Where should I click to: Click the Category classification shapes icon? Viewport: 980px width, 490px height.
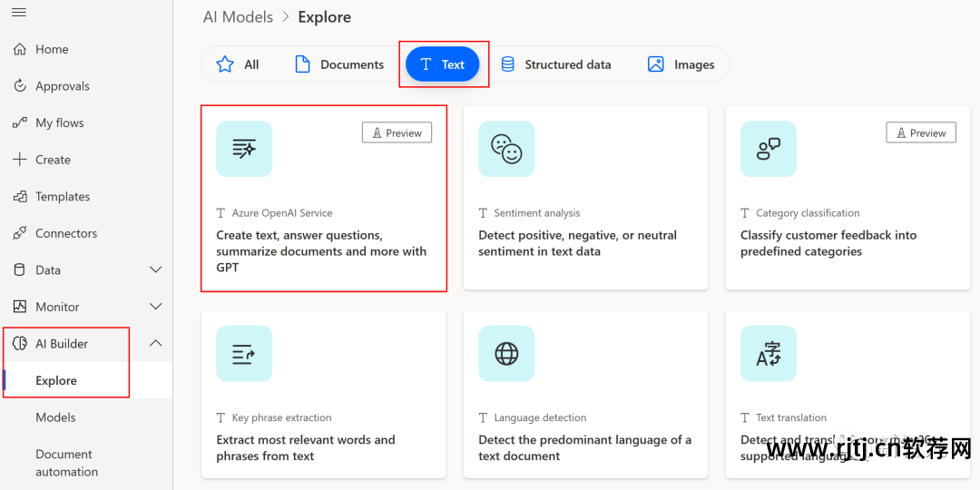coord(769,149)
